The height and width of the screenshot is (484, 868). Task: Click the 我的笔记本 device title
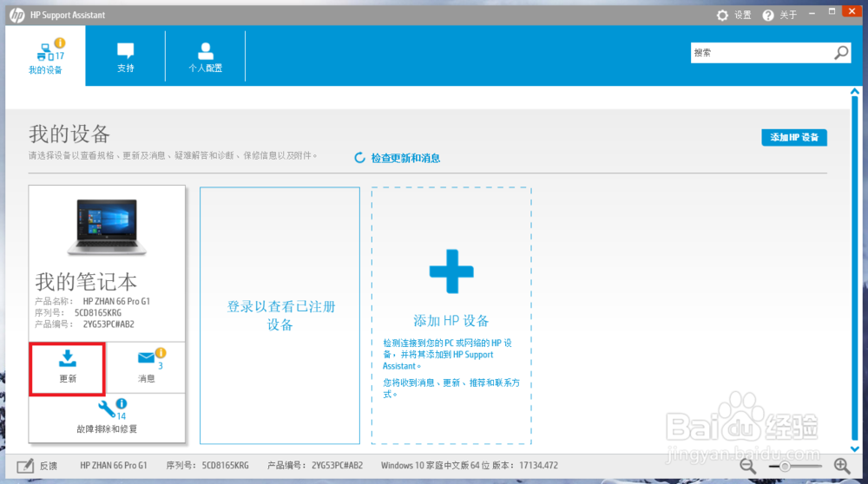(86, 282)
